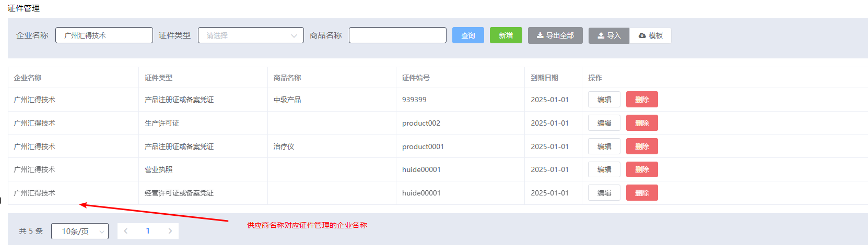Image resolution: width=868 pixels, height=245 pixels.
Task: Edit the product002 生产许可证 row
Action: pyautogui.click(x=604, y=123)
